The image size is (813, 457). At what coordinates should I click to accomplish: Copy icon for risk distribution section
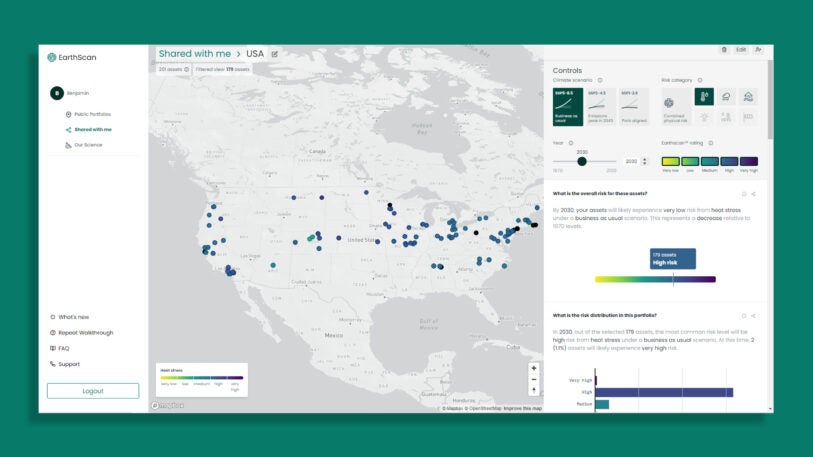point(744,316)
